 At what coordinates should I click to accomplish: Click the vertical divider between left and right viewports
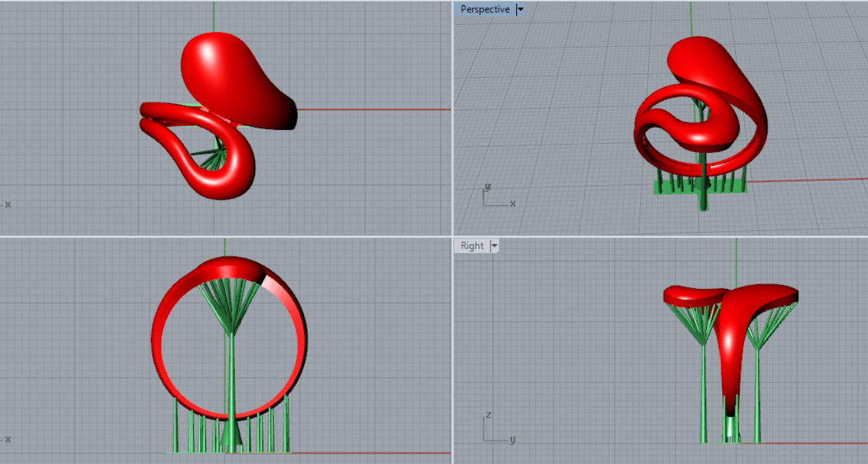(x=452, y=131)
